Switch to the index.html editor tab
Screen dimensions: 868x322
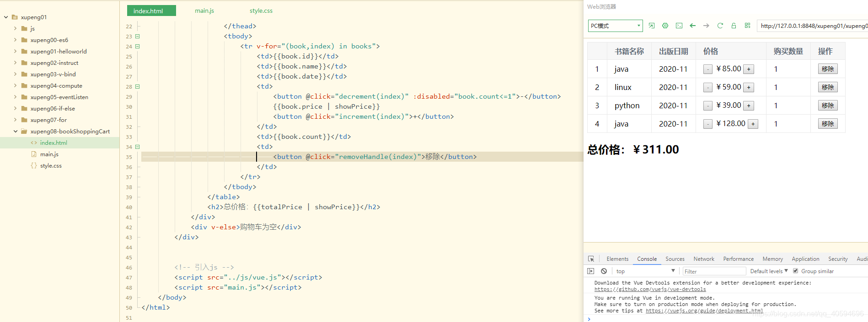(x=151, y=11)
